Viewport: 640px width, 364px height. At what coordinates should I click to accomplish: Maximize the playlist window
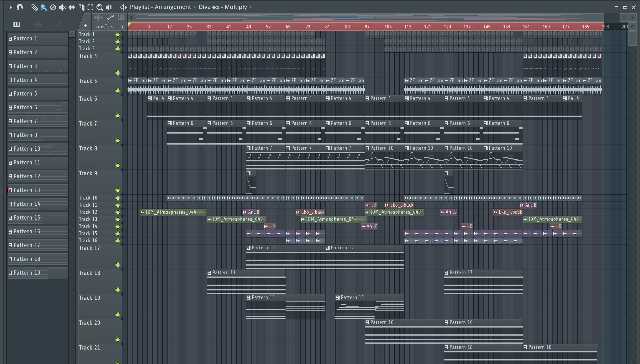click(625, 7)
